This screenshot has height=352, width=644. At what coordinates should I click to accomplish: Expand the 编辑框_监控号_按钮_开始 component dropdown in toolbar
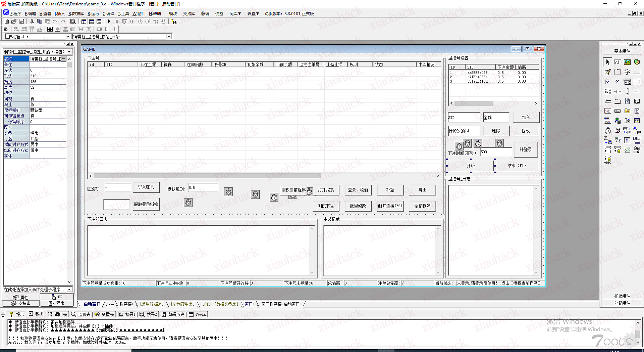click(169, 37)
